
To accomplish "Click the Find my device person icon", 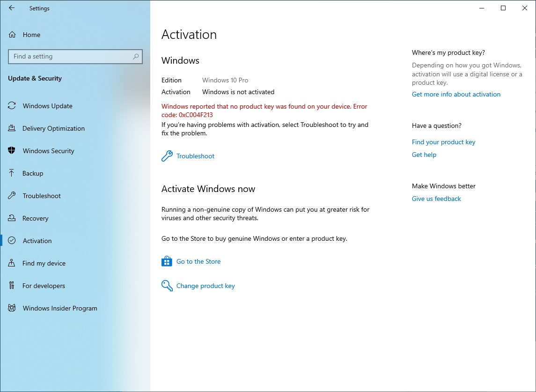I will 12,263.
